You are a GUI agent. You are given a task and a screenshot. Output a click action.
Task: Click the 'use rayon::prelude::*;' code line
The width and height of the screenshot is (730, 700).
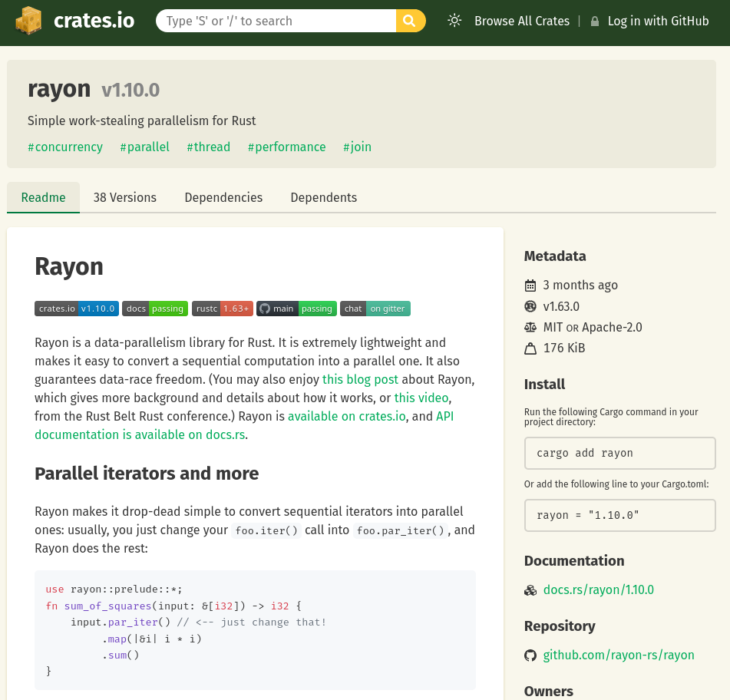click(114, 589)
